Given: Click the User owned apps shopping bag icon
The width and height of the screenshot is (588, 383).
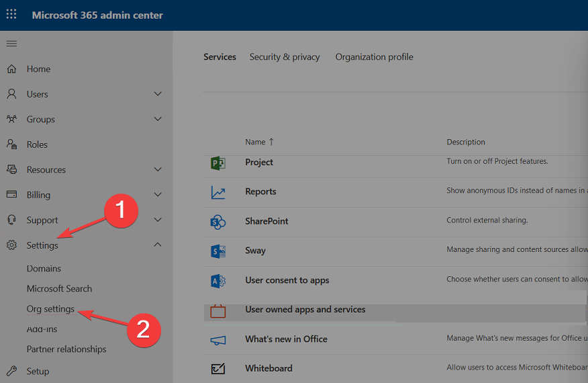Looking at the screenshot, I should pyautogui.click(x=218, y=311).
